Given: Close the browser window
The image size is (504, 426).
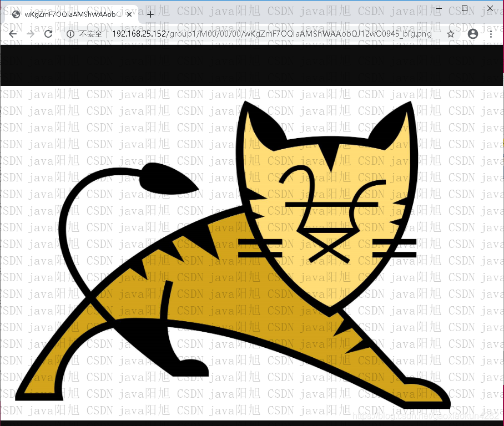Looking at the screenshot, I should point(490,8).
